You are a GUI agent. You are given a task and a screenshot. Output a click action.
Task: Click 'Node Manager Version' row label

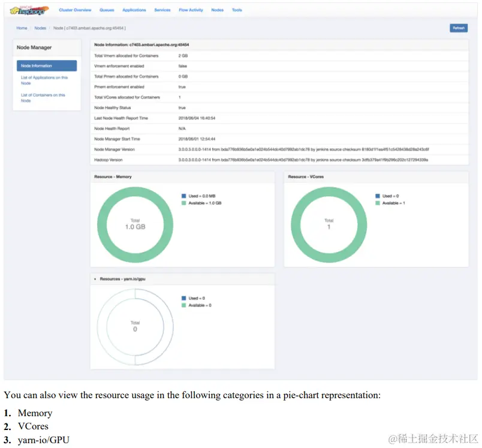pos(115,149)
